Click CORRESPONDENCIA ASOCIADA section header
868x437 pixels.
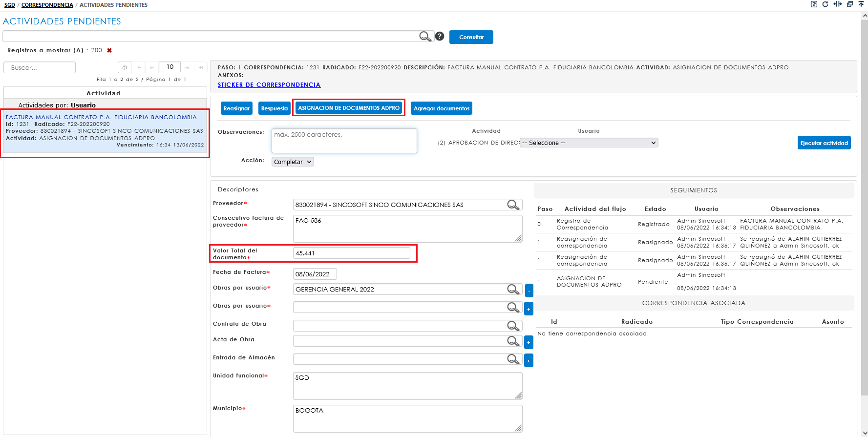click(x=694, y=303)
